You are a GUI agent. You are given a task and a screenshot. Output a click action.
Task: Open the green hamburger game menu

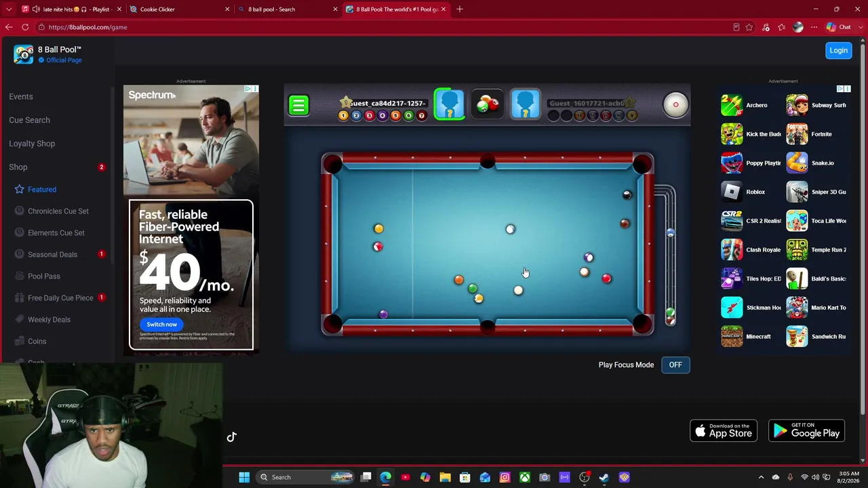coord(298,105)
